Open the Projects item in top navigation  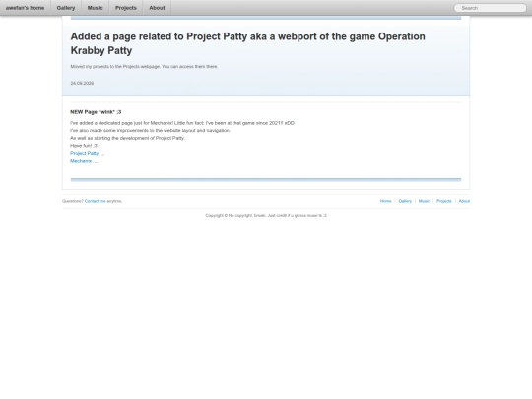pos(126,8)
